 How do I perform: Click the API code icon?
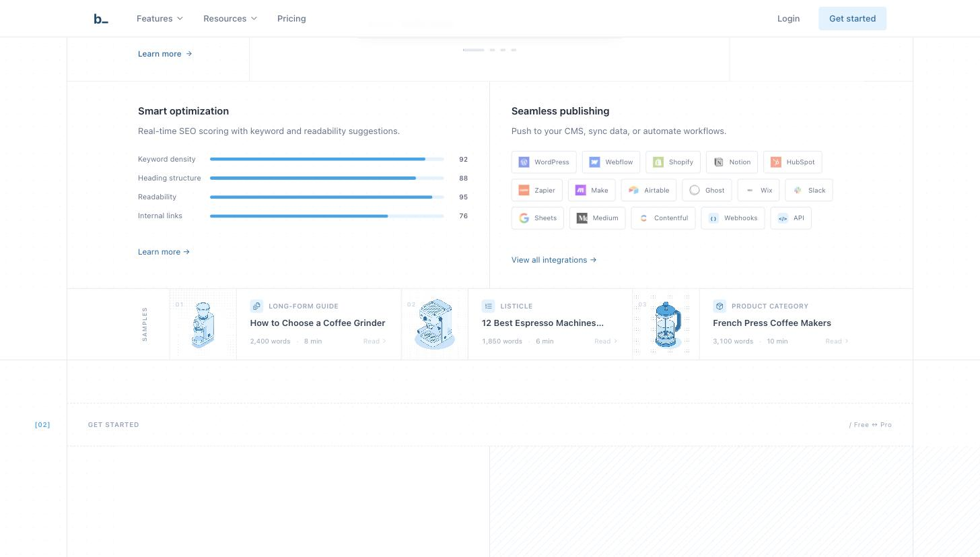(783, 218)
